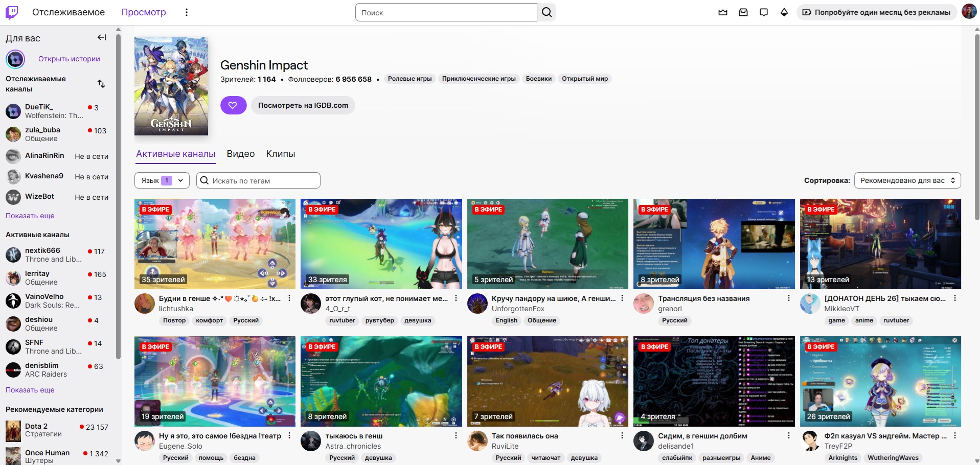This screenshot has width=980, height=465.
Task: Open VainoVelho channel in sidebar
Action: 57,300
